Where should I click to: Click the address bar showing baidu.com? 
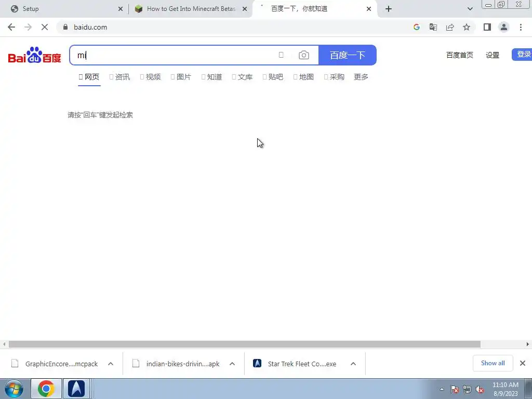point(234,27)
